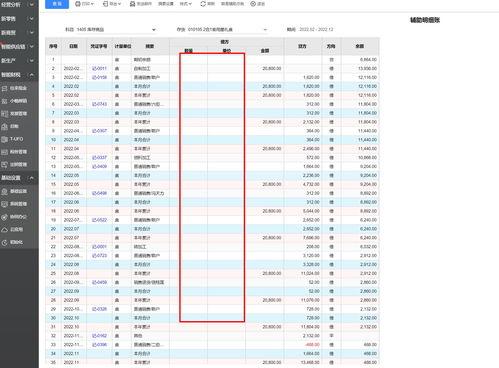Open voucher link 记-0498 in row 16
Image resolution: width=499 pixels, height=368 pixels.
[99, 193]
